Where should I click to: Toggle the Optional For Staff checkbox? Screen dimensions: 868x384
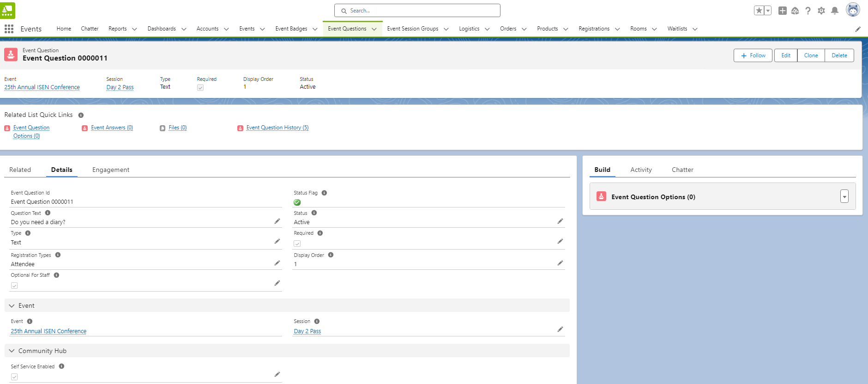tap(14, 286)
